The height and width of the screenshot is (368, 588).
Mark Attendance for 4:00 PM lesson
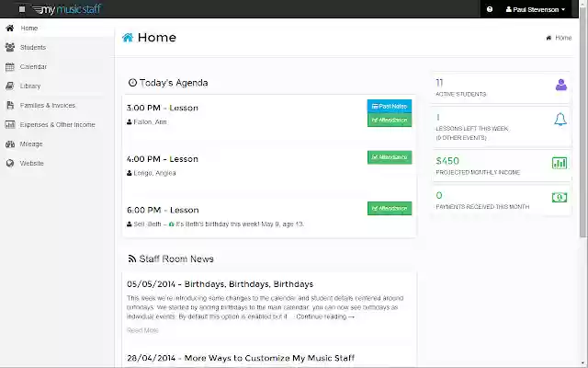coord(390,157)
